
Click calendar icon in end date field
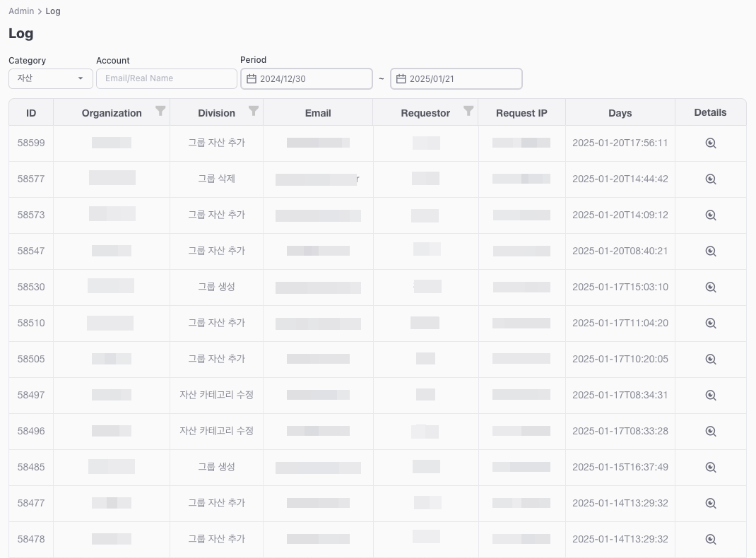click(401, 79)
